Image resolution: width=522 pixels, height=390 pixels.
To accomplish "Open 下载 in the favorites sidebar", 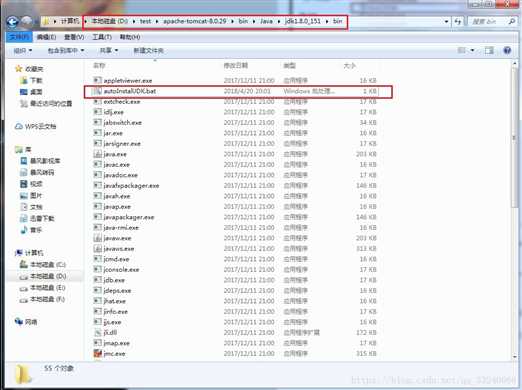I will pos(36,80).
